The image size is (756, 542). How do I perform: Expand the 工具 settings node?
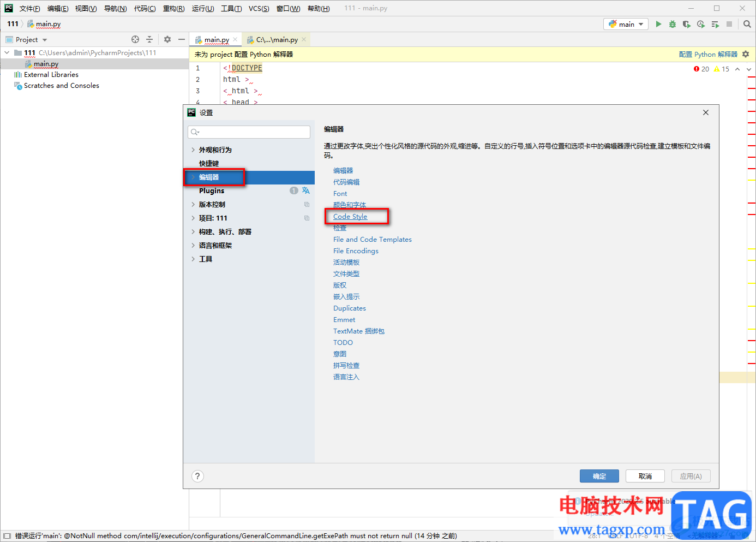[x=193, y=259]
